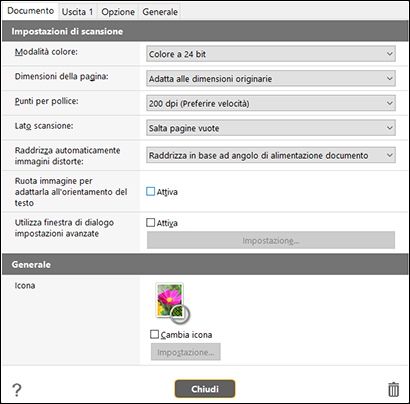Image resolution: width=410 pixels, height=404 pixels.
Task: Check the Cambia icona checkbox
Action: (x=154, y=334)
